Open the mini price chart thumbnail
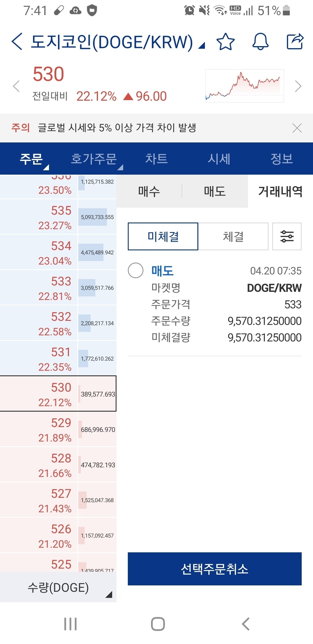This screenshot has width=313, height=644. coord(245,86)
